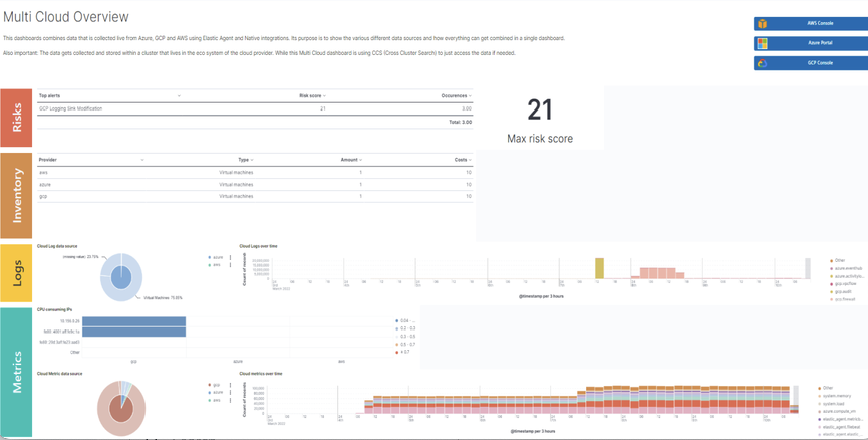Click the yellow bar in Cloud Logs chart
Image resolution: width=868 pixels, height=440 pixels.
pos(599,268)
